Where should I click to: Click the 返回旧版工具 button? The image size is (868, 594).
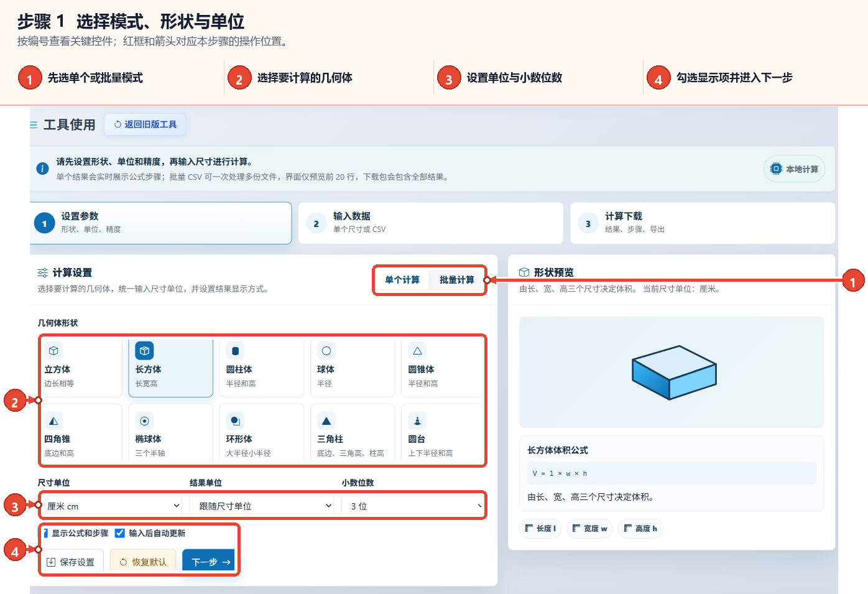(x=145, y=124)
